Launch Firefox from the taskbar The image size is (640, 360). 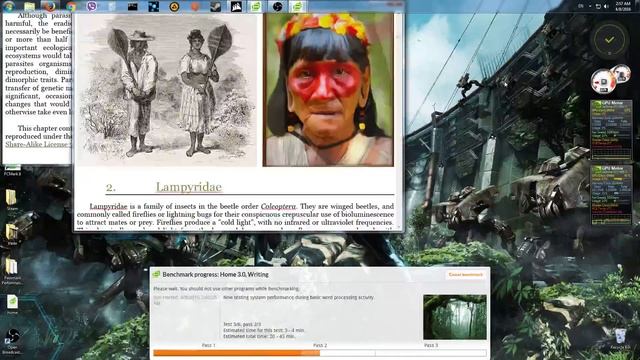(x=49, y=7)
